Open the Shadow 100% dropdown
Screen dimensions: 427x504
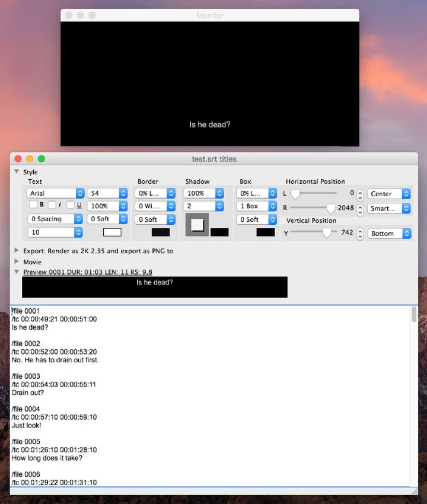(x=203, y=193)
